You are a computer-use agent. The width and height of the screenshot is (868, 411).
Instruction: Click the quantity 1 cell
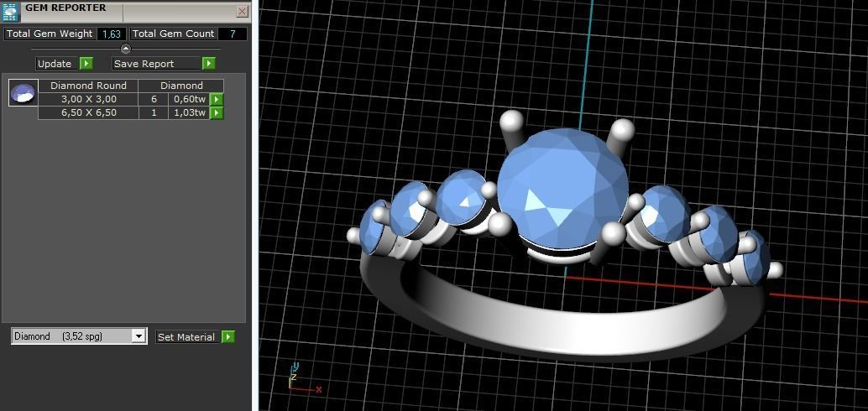pos(154,113)
